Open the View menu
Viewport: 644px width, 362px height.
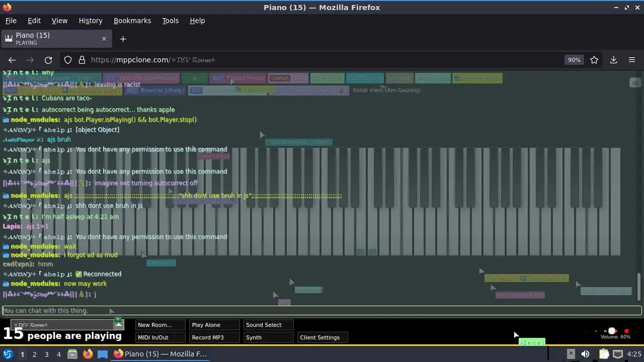tap(59, 21)
